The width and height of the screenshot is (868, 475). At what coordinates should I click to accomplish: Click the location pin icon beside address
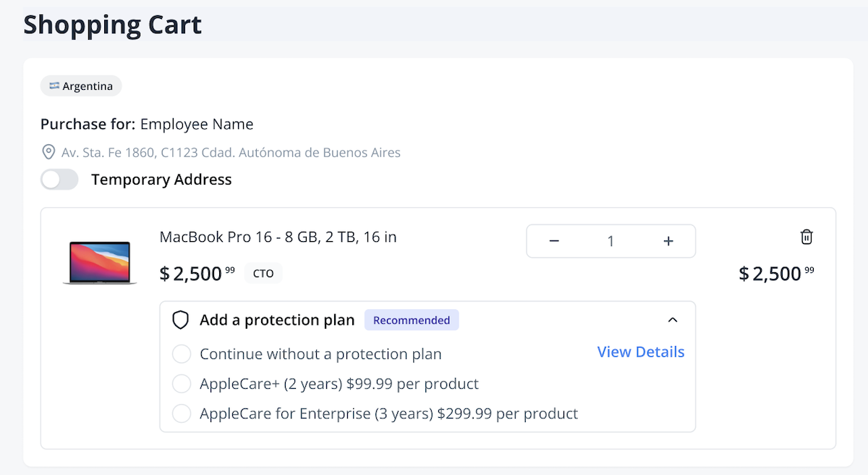48,153
